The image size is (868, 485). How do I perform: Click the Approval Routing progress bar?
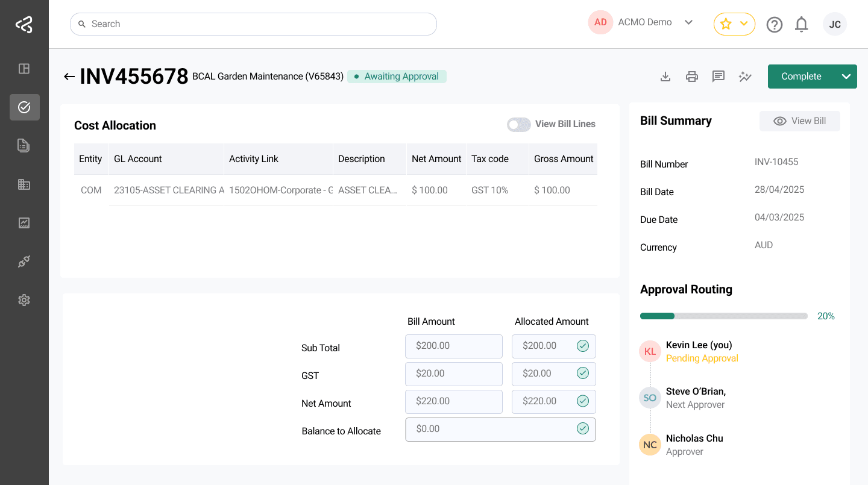(x=723, y=316)
